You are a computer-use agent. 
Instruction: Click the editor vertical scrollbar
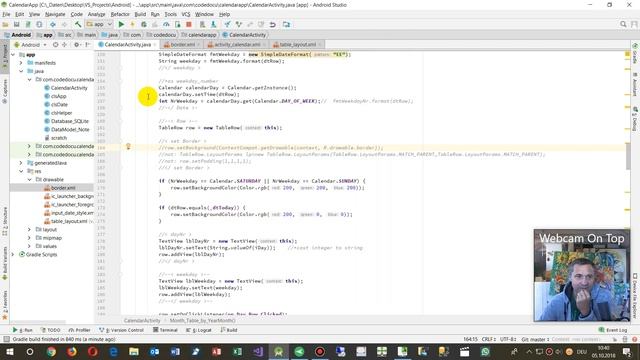coord(628,155)
